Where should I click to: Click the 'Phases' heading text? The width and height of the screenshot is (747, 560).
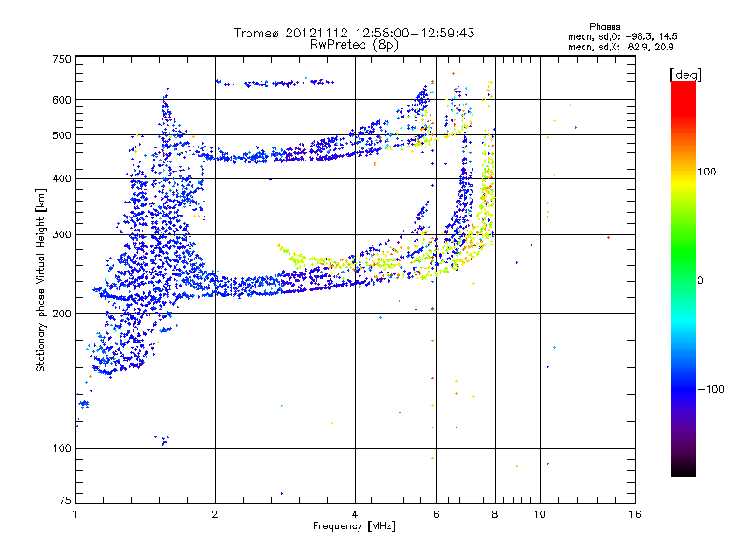[604, 27]
